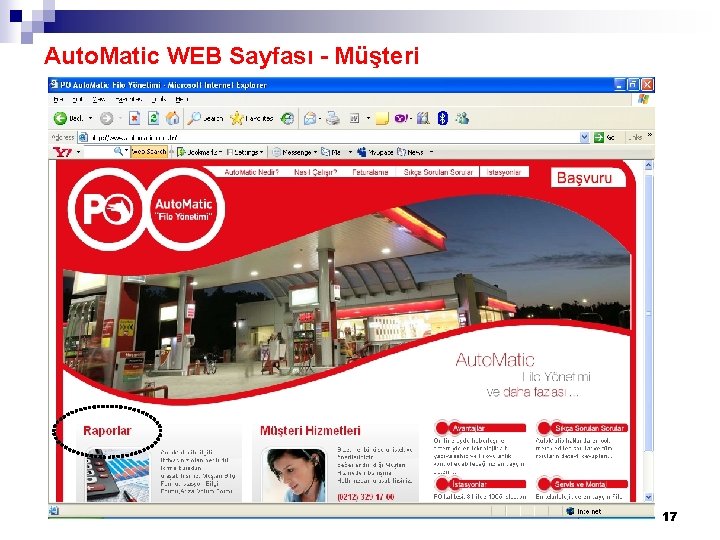Click the MySpace toolbar icon
The width and height of the screenshot is (720, 540).
coord(361,152)
